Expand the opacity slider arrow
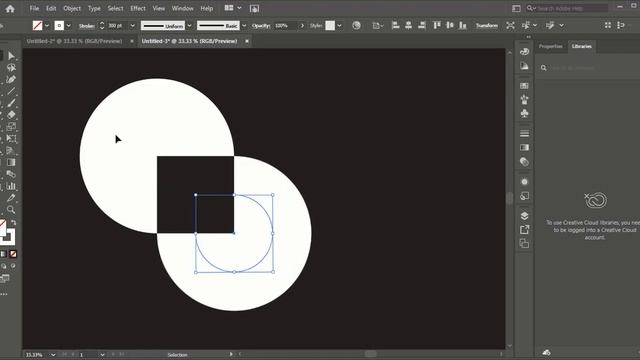The height and width of the screenshot is (360, 640). [x=302, y=26]
